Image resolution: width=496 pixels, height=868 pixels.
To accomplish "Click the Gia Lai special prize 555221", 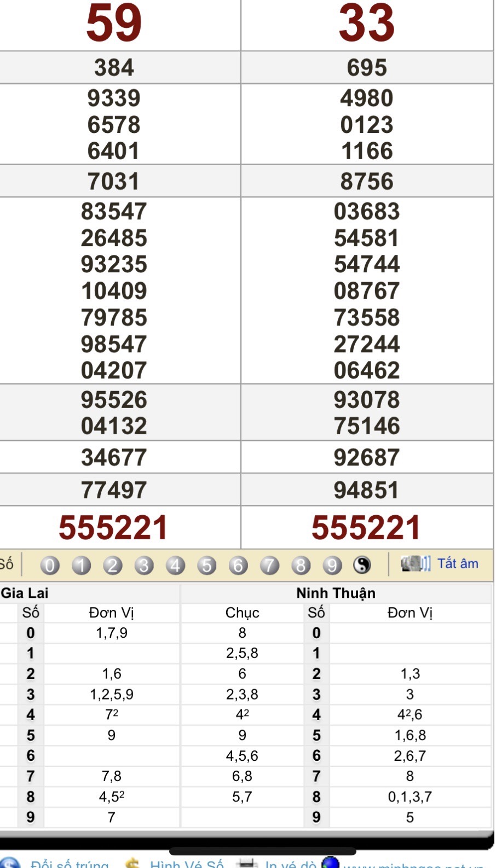I will pos(113,528).
